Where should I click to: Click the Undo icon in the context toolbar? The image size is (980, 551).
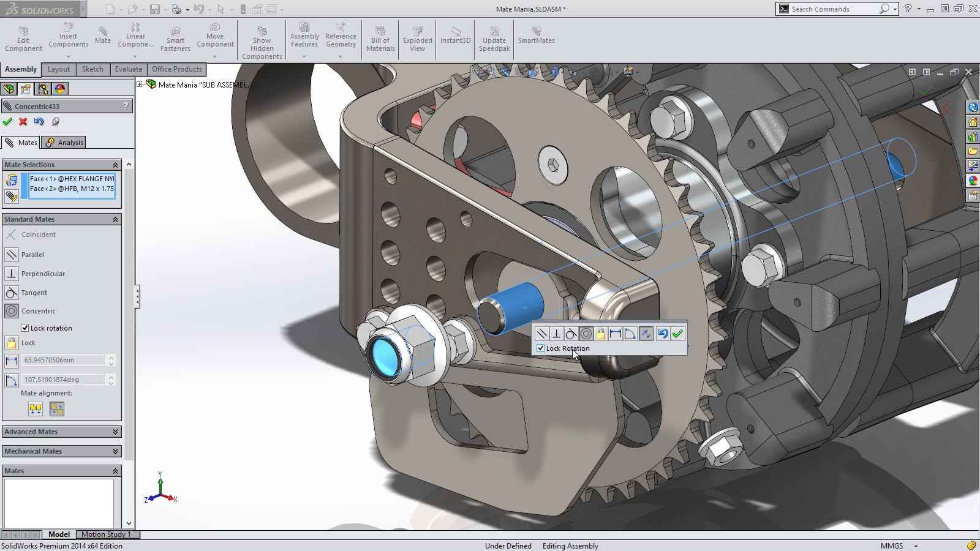[662, 334]
